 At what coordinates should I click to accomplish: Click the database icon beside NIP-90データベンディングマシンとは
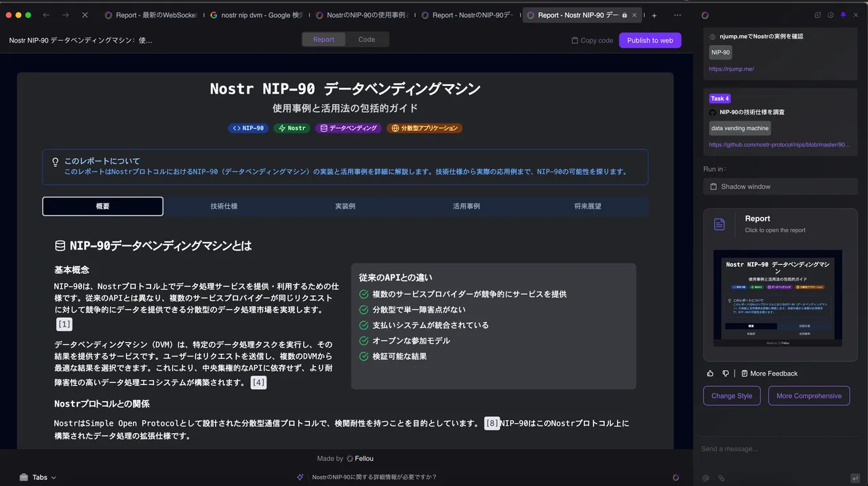click(x=60, y=245)
